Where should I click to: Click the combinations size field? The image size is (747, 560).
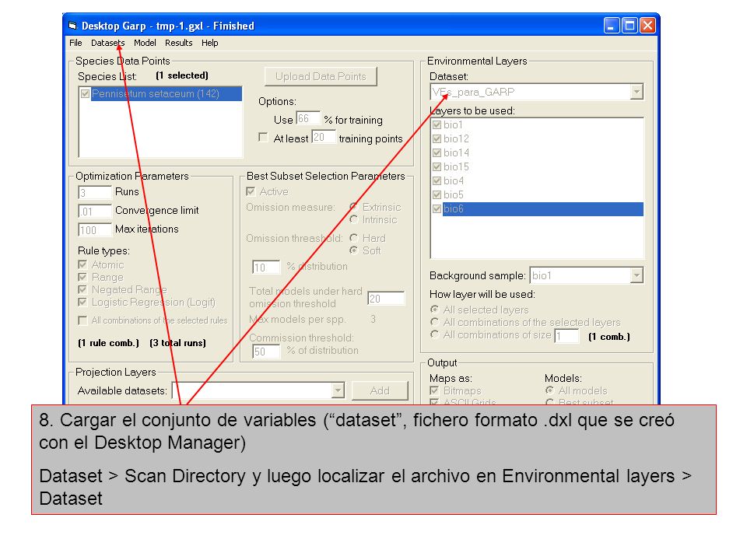(567, 336)
